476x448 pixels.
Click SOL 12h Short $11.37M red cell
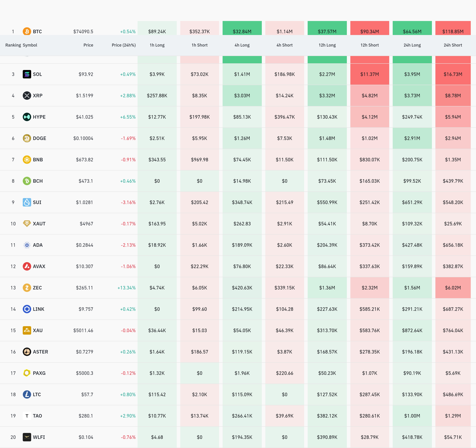pos(369,74)
